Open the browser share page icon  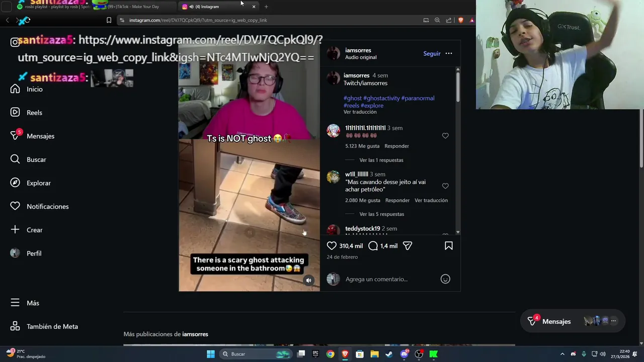449,20
